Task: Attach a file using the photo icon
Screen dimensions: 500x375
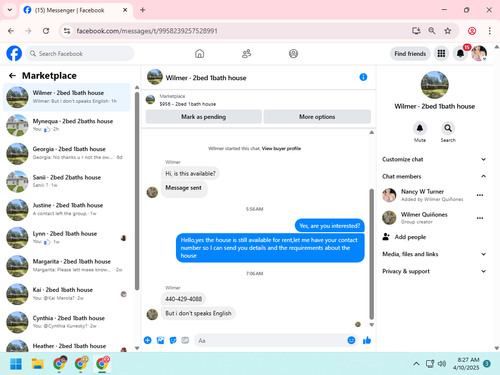Action: [x=160, y=340]
